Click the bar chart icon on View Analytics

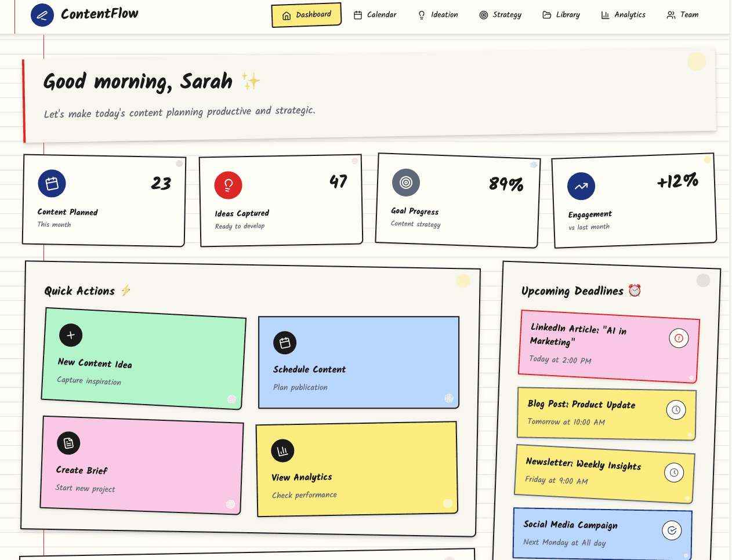coord(282,451)
